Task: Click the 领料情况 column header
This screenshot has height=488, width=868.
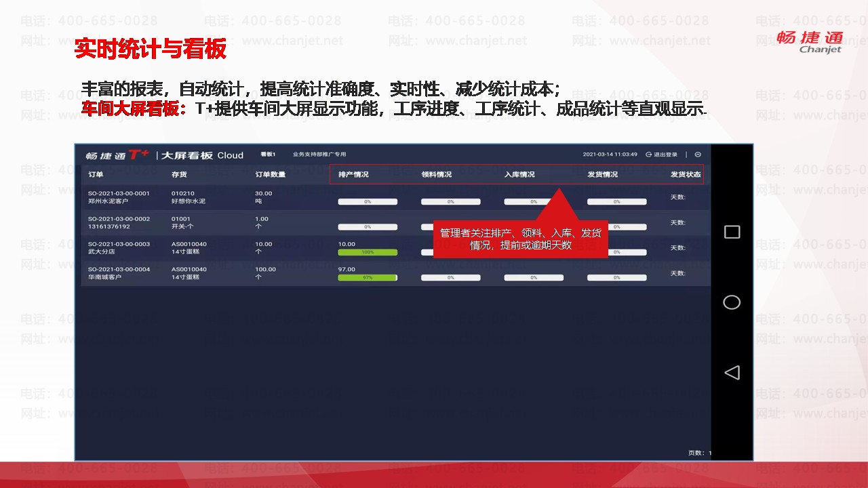Action: [437, 175]
